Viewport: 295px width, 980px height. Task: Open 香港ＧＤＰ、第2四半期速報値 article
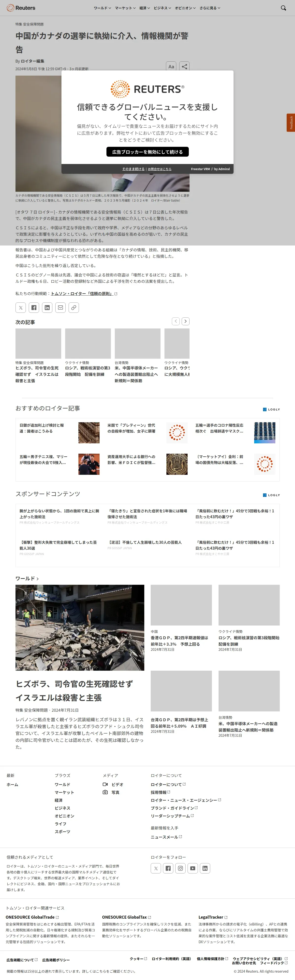[179, 641]
